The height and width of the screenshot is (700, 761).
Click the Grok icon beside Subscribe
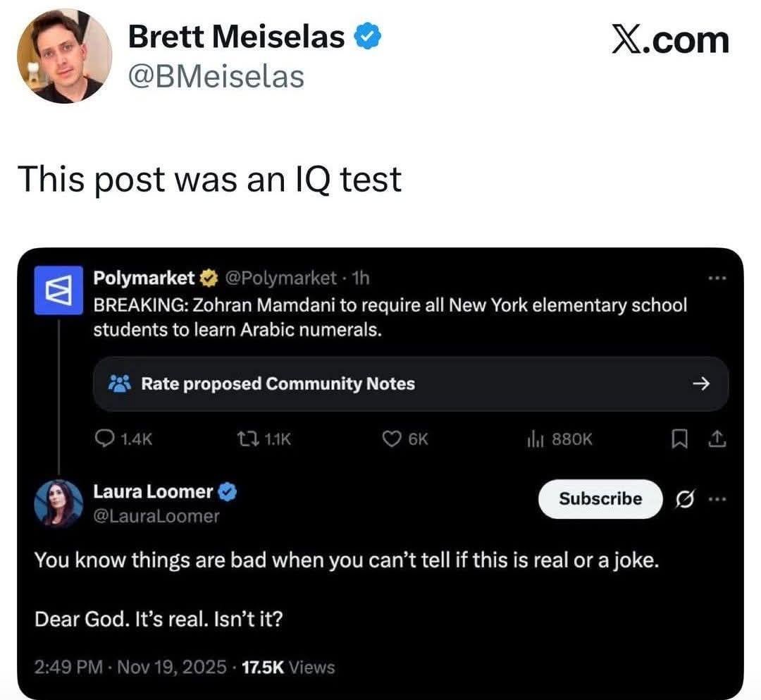tap(683, 499)
